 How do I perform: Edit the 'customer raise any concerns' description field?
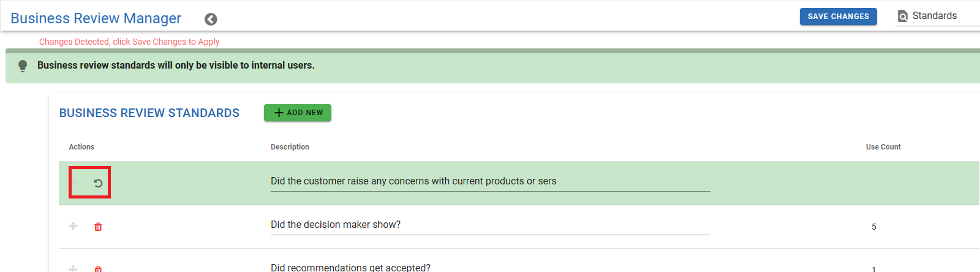[490, 181]
